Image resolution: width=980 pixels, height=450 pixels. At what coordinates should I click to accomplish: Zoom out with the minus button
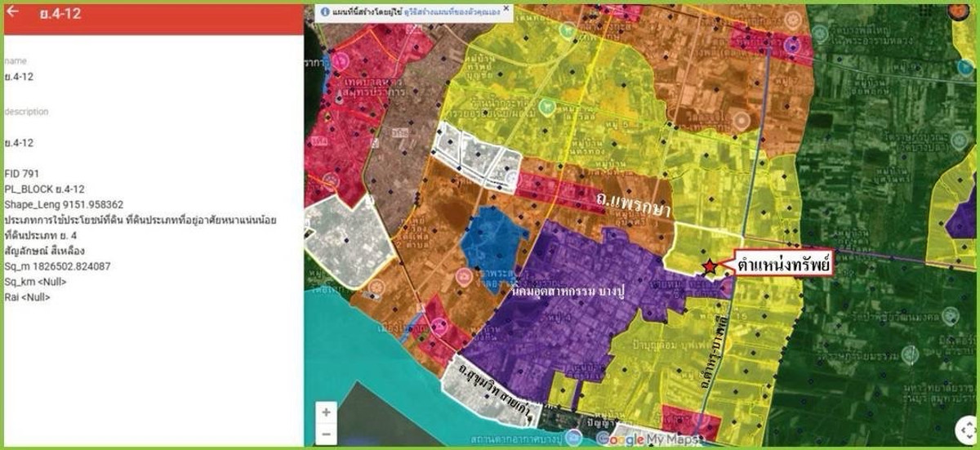click(x=326, y=434)
